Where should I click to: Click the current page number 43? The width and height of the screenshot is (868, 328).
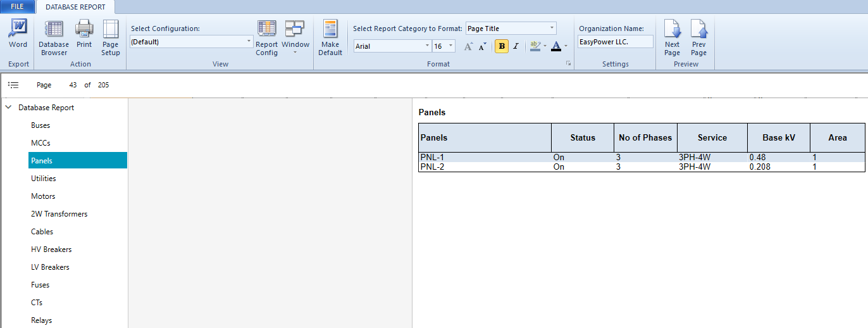pyautogui.click(x=73, y=85)
